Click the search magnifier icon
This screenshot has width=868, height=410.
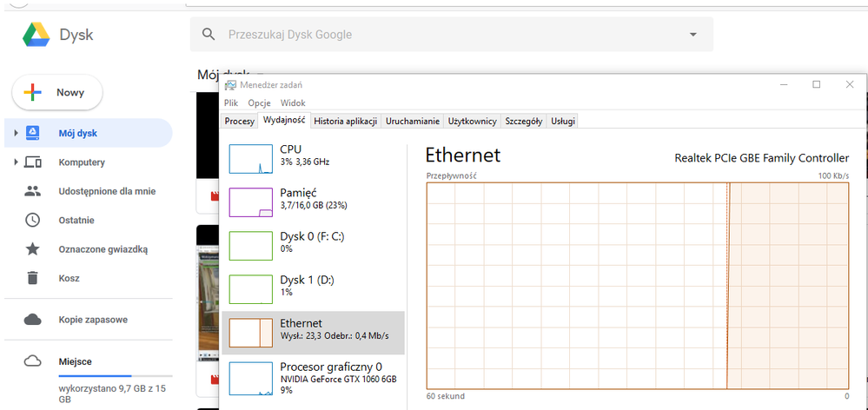208,35
